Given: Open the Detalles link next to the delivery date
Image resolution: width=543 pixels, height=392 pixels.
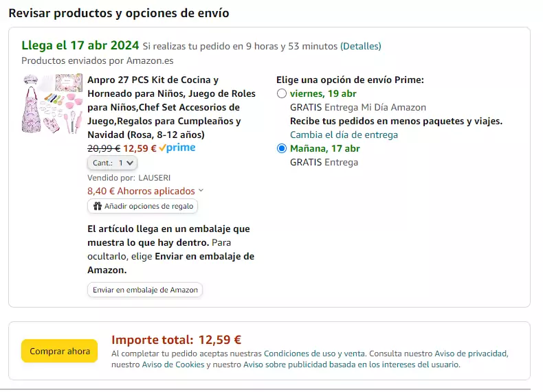Looking at the screenshot, I should (360, 46).
